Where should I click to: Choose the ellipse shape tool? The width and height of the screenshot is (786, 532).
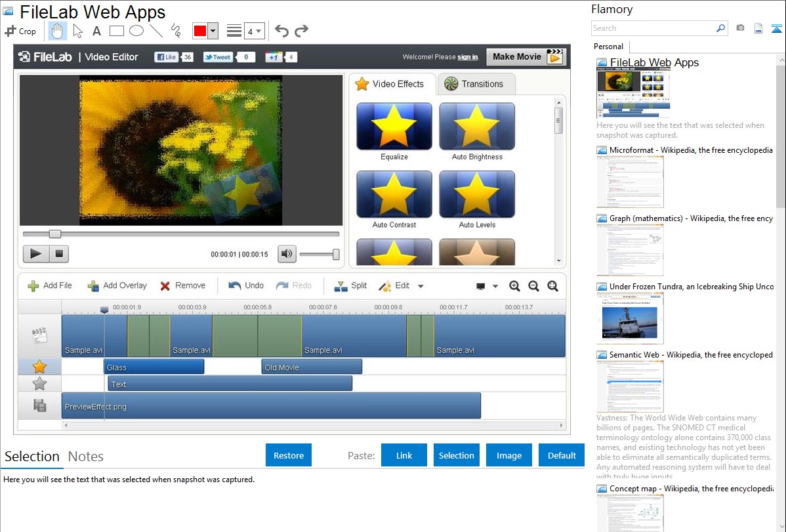[136, 31]
